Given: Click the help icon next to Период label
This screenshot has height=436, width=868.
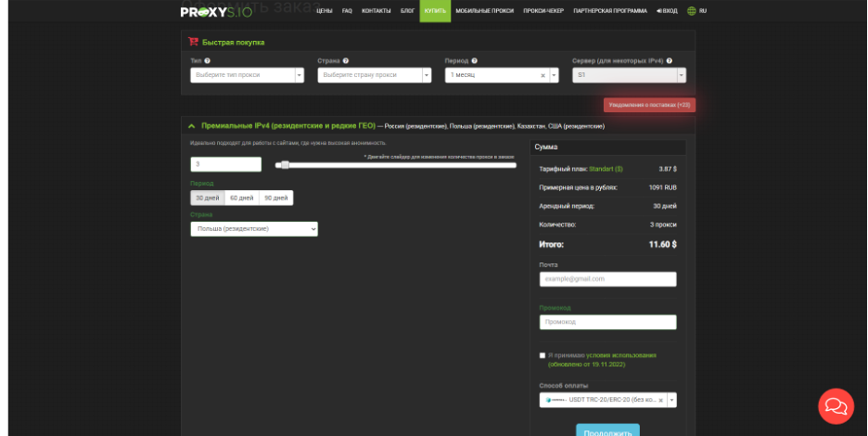Looking at the screenshot, I should 475,61.
